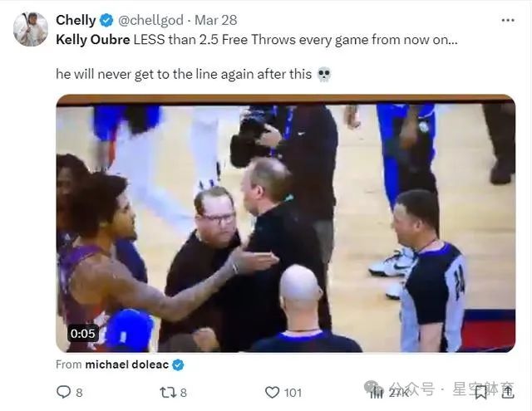The height and width of the screenshot is (411, 532).
Task: Play the embedded video clip
Action: 286,223
